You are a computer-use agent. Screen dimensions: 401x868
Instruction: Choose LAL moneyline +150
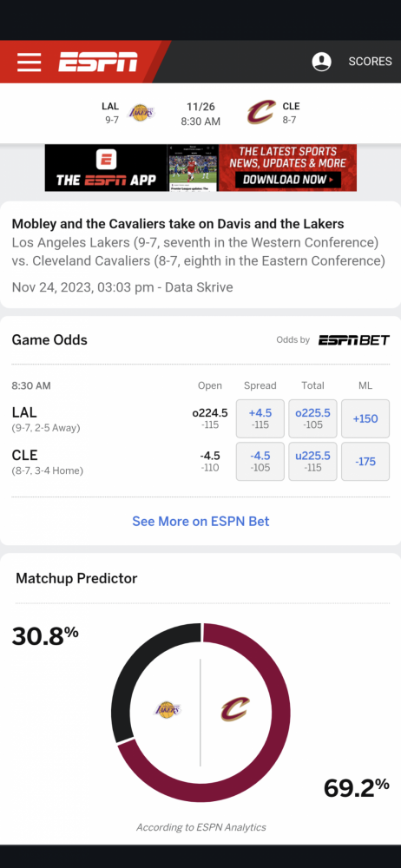coord(365,418)
